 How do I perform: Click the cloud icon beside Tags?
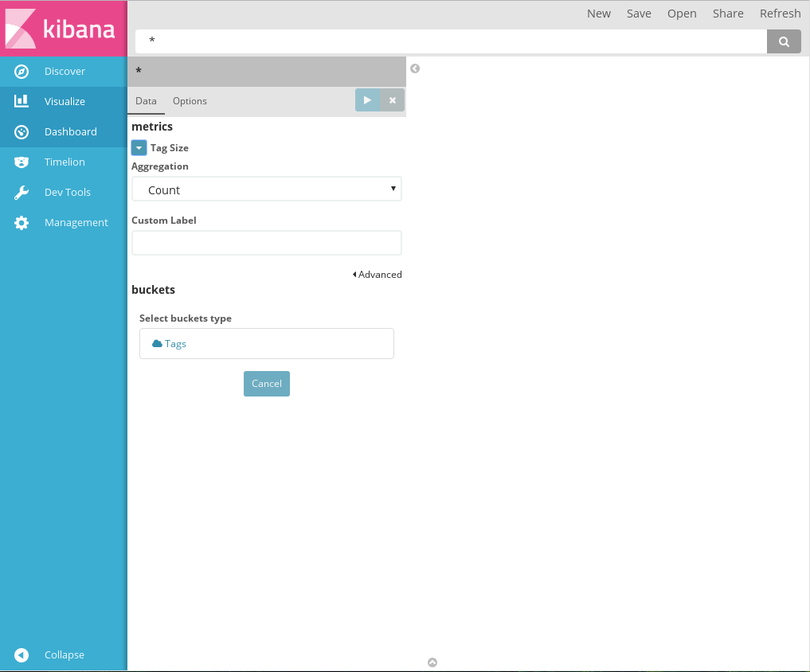click(157, 343)
